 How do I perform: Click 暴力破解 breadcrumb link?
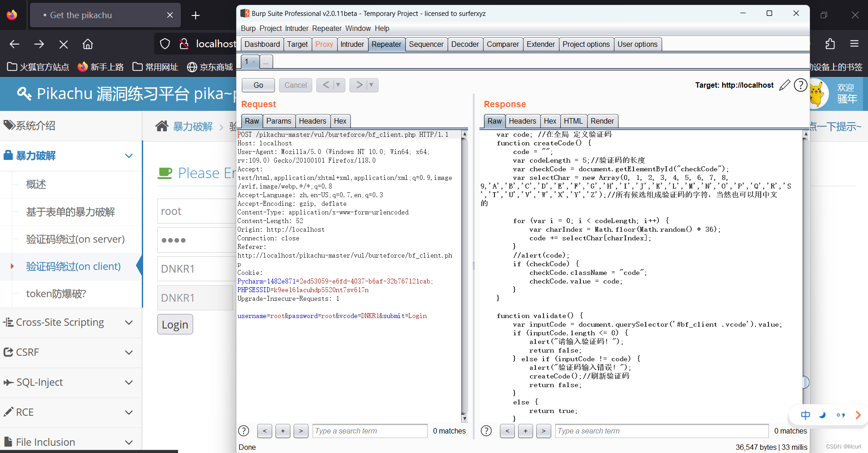[193, 126]
